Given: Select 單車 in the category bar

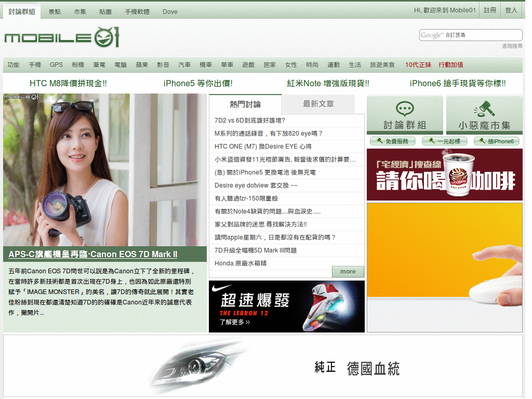Looking at the screenshot, I should coord(228,65).
